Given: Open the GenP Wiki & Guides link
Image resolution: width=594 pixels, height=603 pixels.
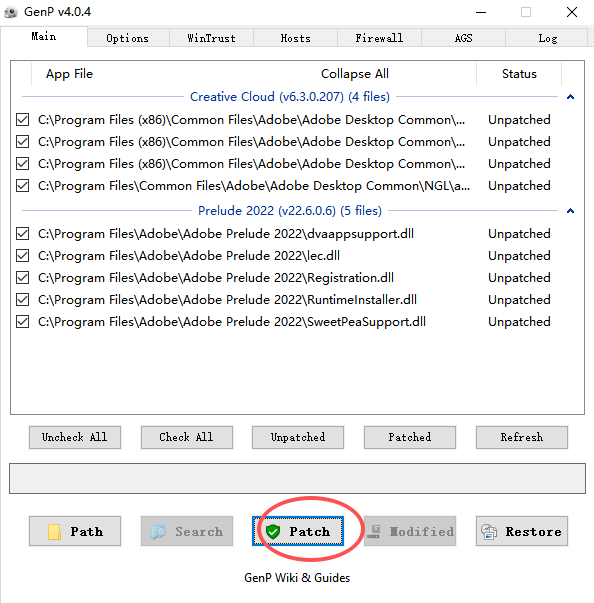Looking at the screenshot, I should [297, 578].
